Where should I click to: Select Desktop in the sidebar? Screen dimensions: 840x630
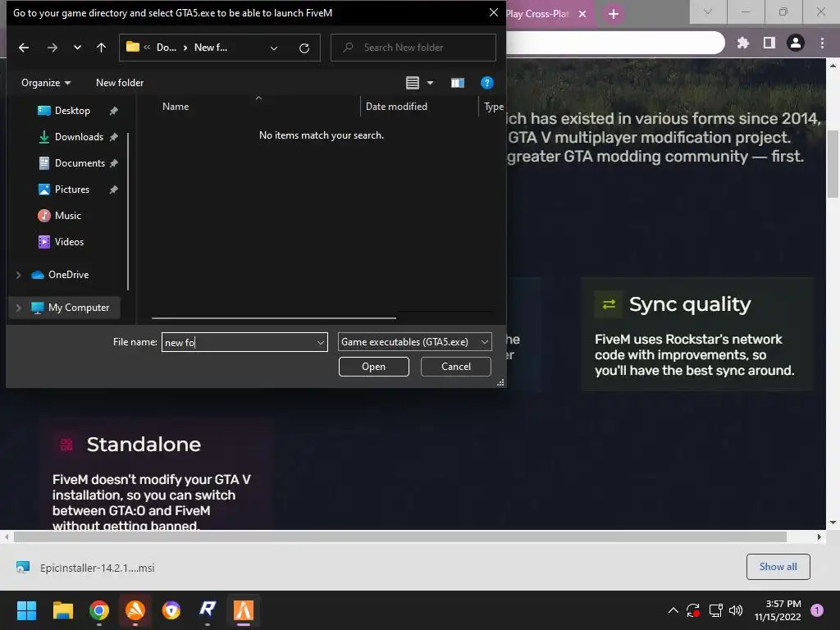click(x=72, y=111)
